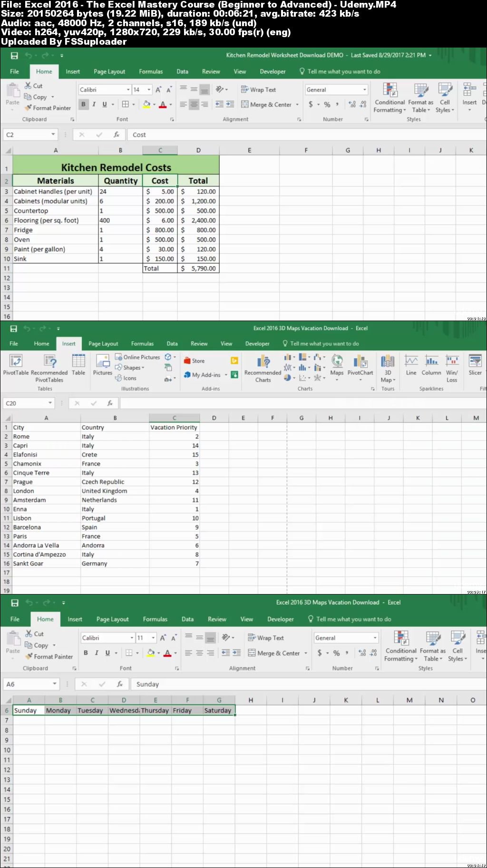Toggle Bold in the bottom Excel window

pos(86,653)
